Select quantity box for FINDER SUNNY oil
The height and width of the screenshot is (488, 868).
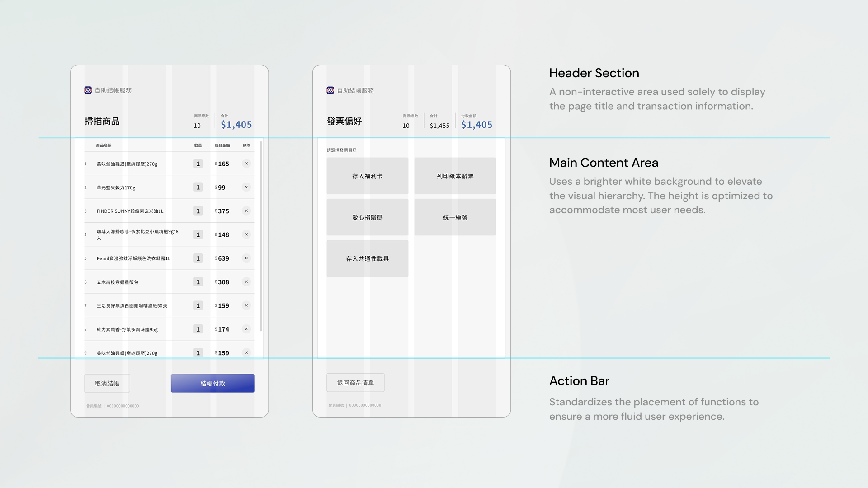[x=198, y=211]
